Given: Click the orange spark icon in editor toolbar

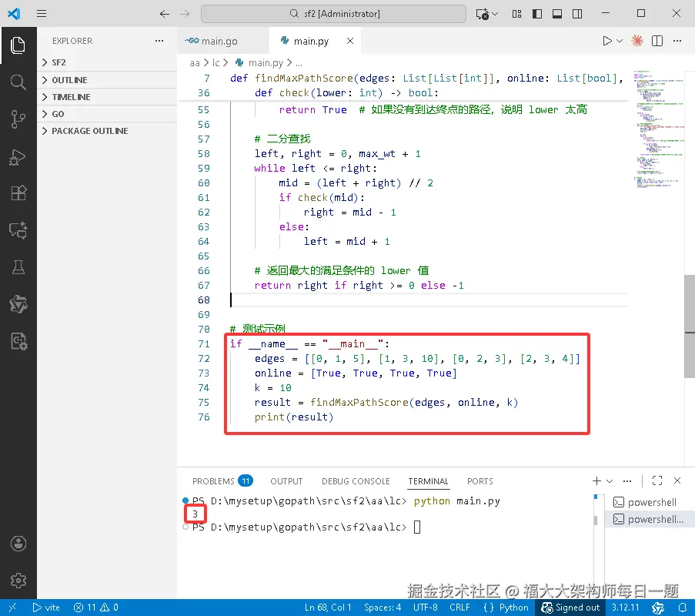Looking at the screenshot, I should click(637, 41).
